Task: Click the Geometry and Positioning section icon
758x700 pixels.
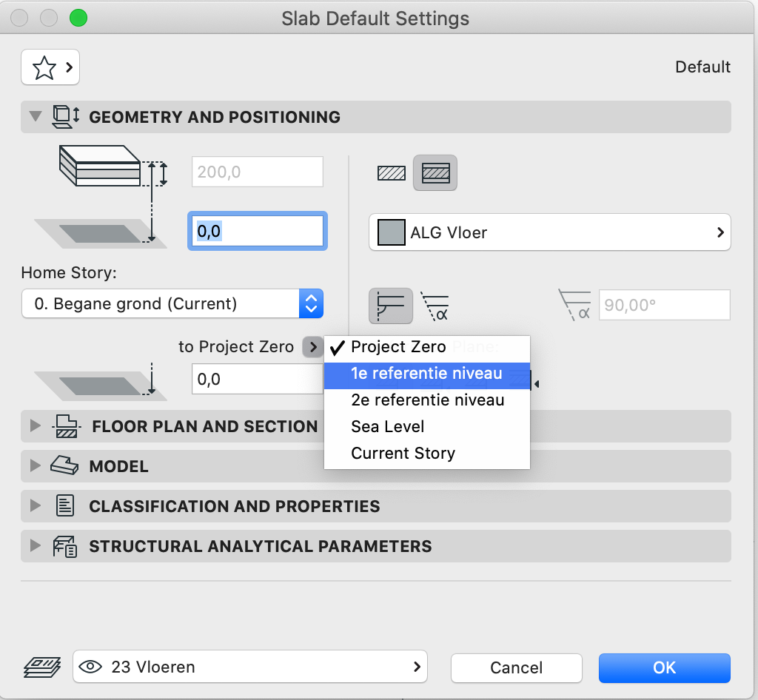Action: (x=65, y=117)
